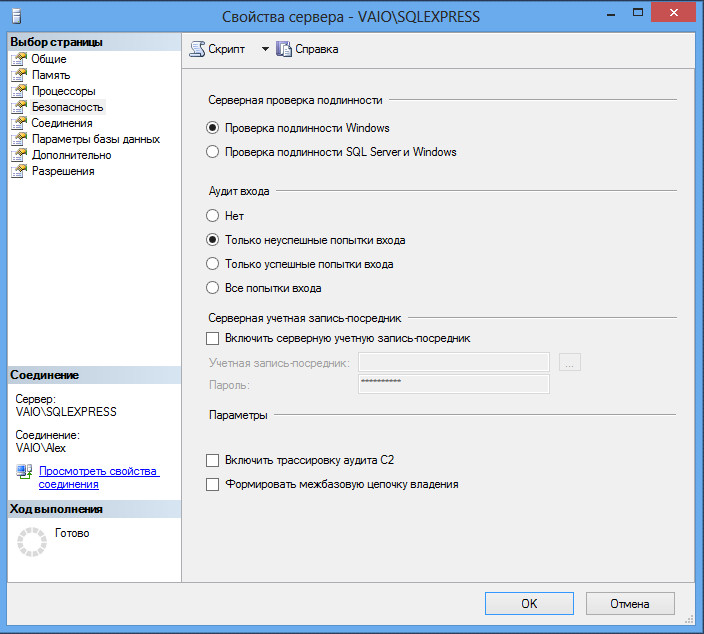Click the proxy account browse (...) button

(570, 362)
